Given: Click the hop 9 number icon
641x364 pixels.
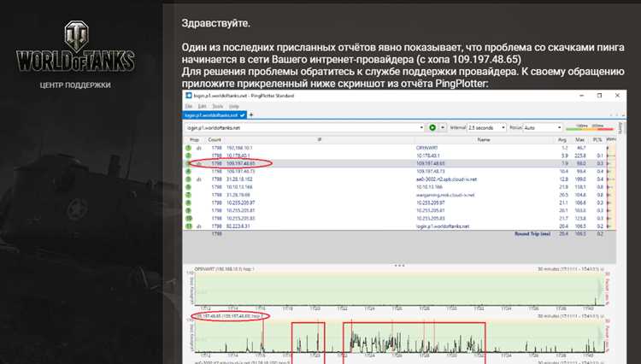Looking at the screenshot, I should [189, 210].
